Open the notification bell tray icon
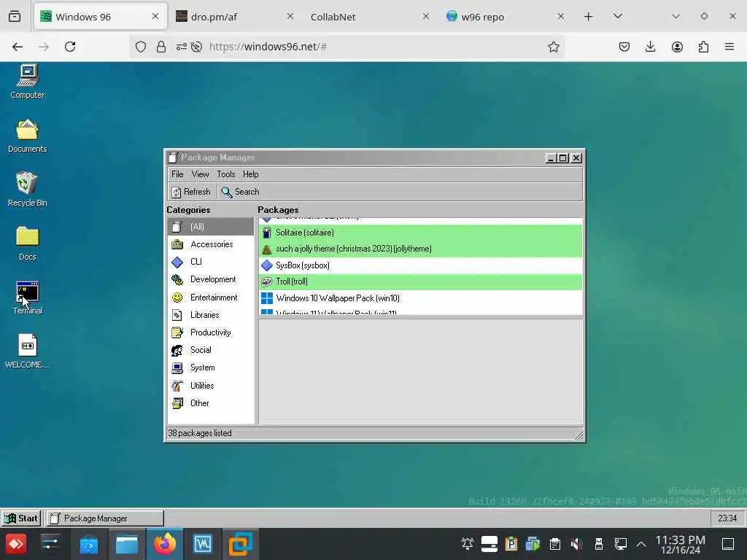The width and height of the screenshot is (747, 560). [468, 544]
